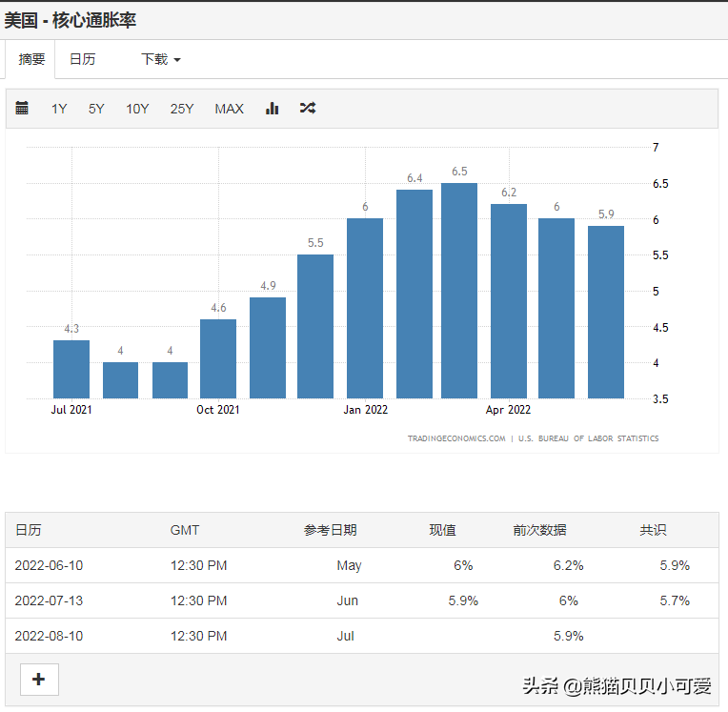Image resolution: width=728 pixels, height=712 pixels.
Task: Switch to the 摘要 tab
Action: click(x=31, y=59)
